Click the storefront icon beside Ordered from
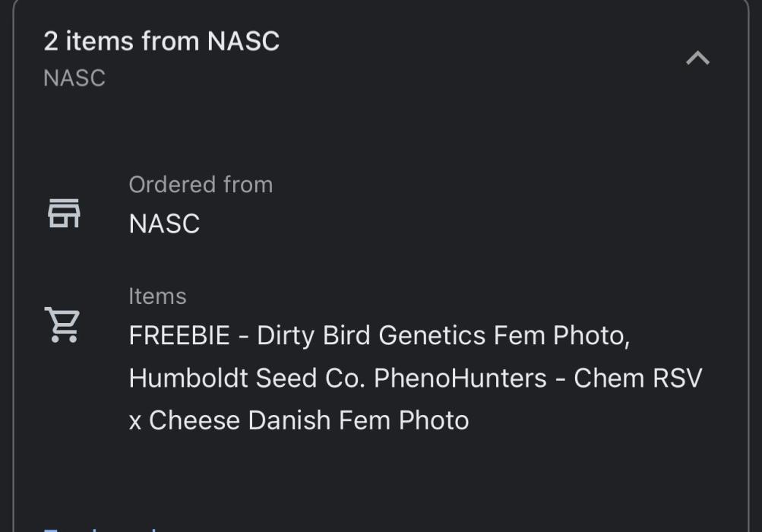Image resolution: width=762 pixels, height=532 pixels. (64, 213)
